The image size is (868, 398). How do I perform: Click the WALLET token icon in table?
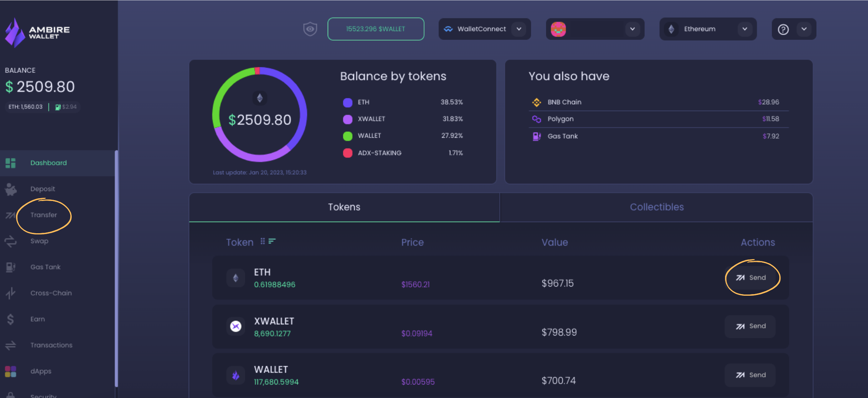point(236,375)
